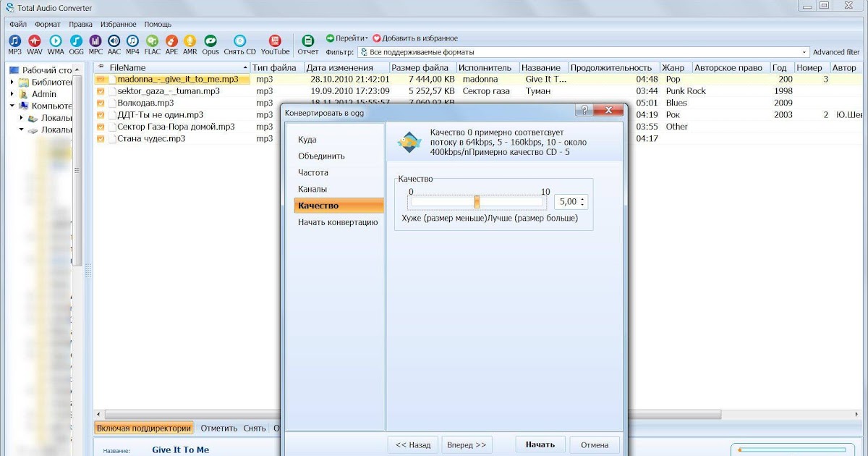Click the Добавить в избранное heart icon
The width and height of the screenshot is (868, 456).
pyautogui.click(x=376, y=38)
